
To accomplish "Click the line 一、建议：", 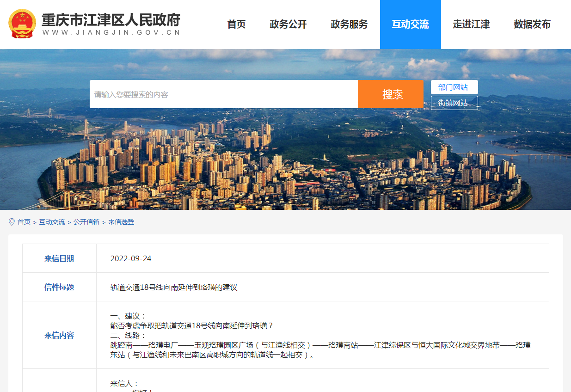I will click(x=128, y=316).
